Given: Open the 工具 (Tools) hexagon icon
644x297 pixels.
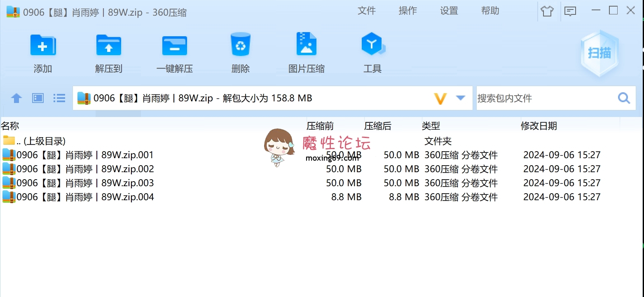Looking at the screenshot, I should pos(372,44).
